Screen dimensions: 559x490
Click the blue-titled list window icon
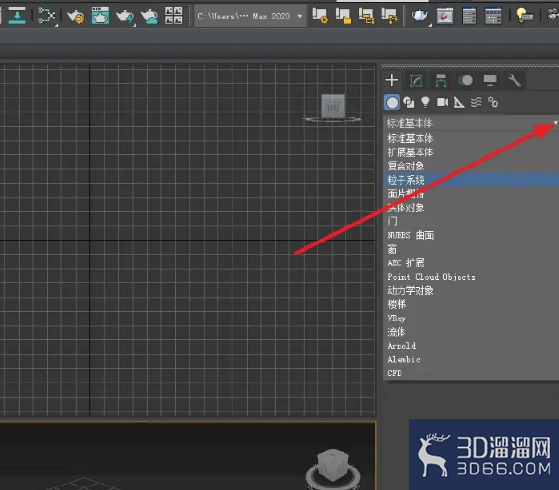click(x=469, y=16)
